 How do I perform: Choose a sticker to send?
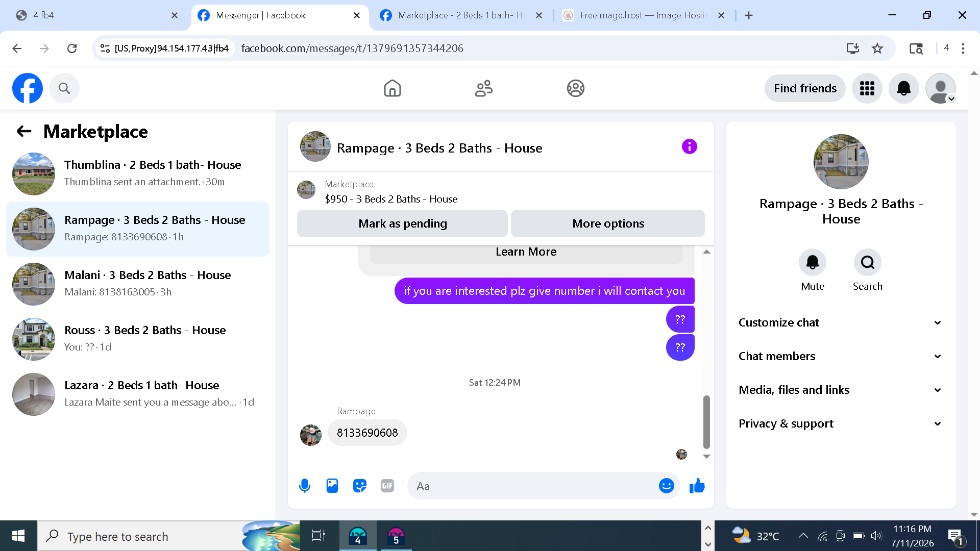pos(360,486)
